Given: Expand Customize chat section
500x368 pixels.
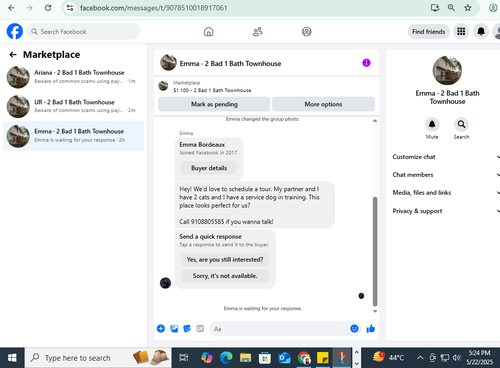Looking at the screenshot, I should coord(446,157).
